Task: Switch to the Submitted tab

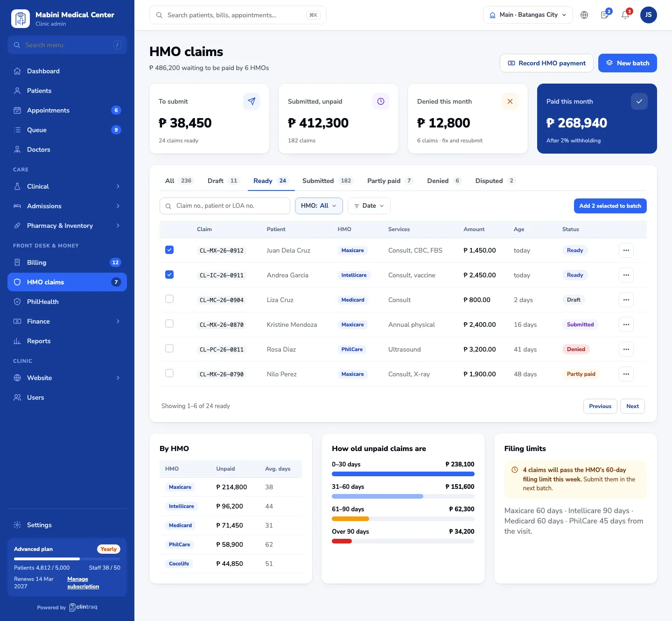Action: pos(327,181)
